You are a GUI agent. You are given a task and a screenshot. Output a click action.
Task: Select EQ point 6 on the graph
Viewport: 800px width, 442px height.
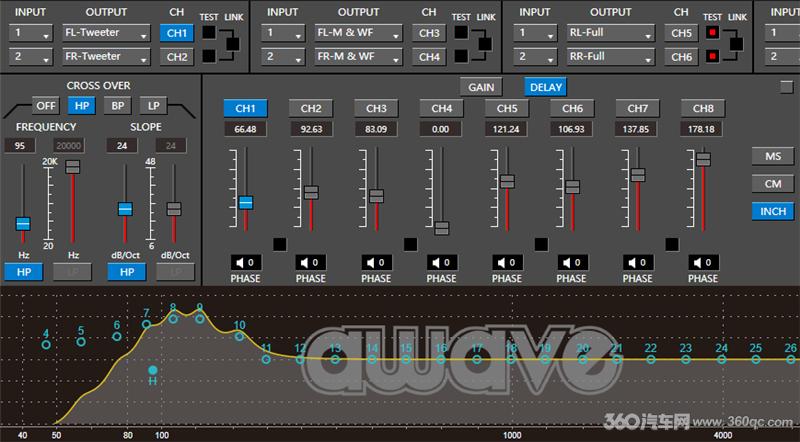point(117,336)
